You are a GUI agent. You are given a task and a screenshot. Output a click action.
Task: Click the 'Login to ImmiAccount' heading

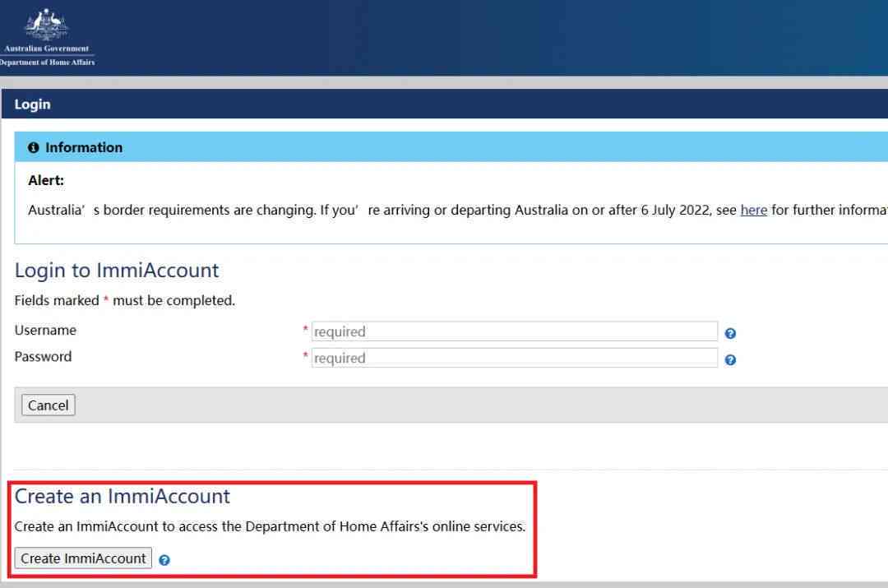(x=117, y=271)
